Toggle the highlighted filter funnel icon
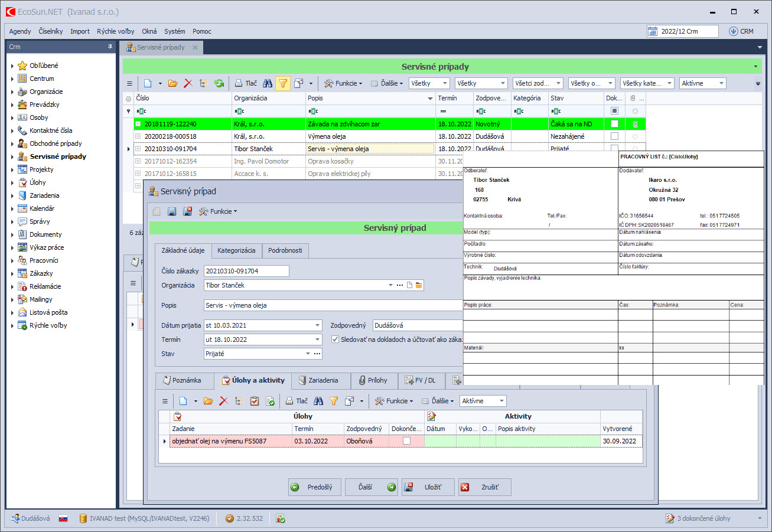Screen dimensions: 772x532 coord(282,84)
